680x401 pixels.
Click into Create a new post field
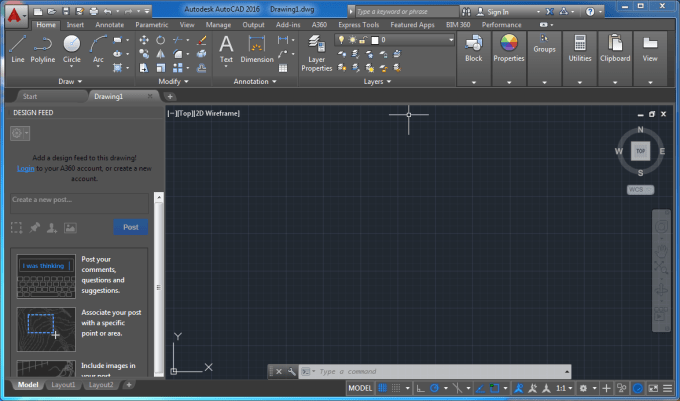click(79, 203)
